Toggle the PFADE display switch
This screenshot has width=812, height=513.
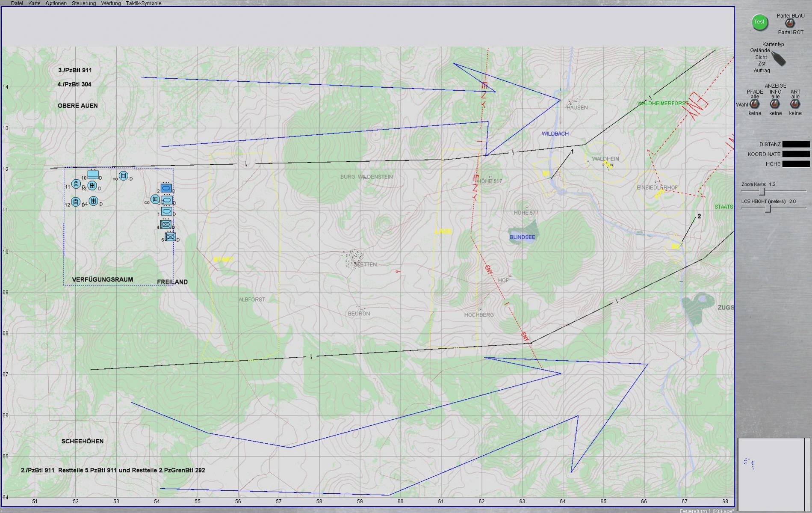[x=755, y=104]
